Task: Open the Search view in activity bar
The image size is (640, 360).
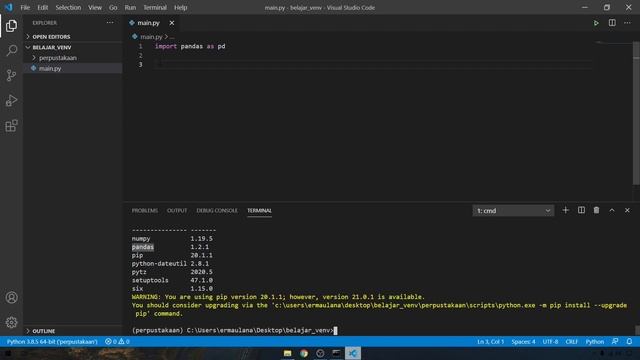Action: [11, 51]
